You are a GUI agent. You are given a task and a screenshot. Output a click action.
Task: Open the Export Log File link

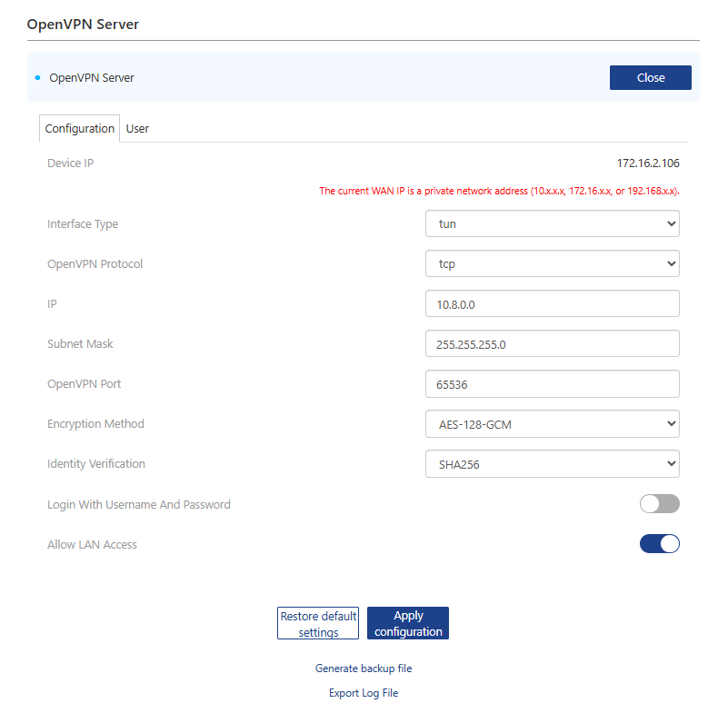(x=364, y=693)
